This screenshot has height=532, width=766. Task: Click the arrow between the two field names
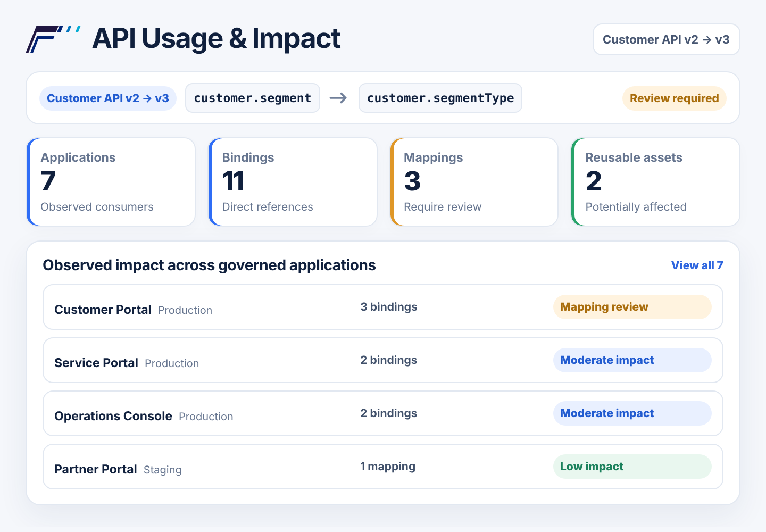pyautogui.click(x=338, y=98)
